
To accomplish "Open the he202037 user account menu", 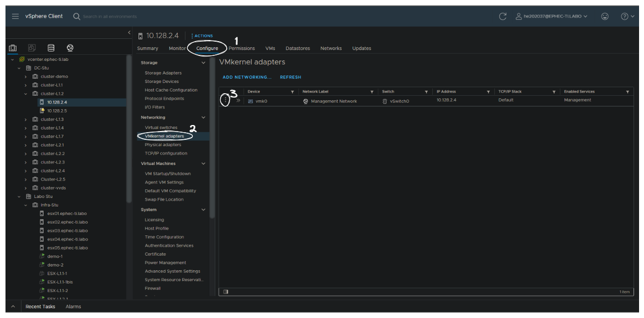I will pos(551,16).
